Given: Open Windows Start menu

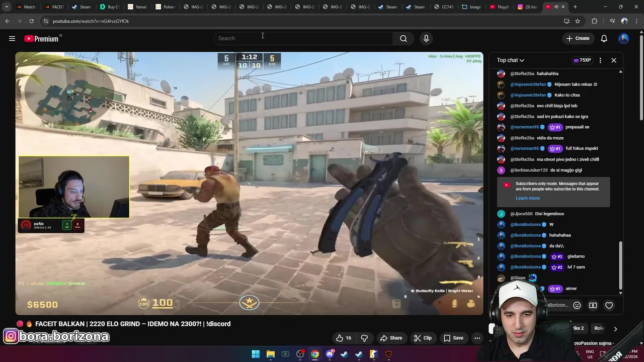Looking at the screenshot, I should (256, 354).
